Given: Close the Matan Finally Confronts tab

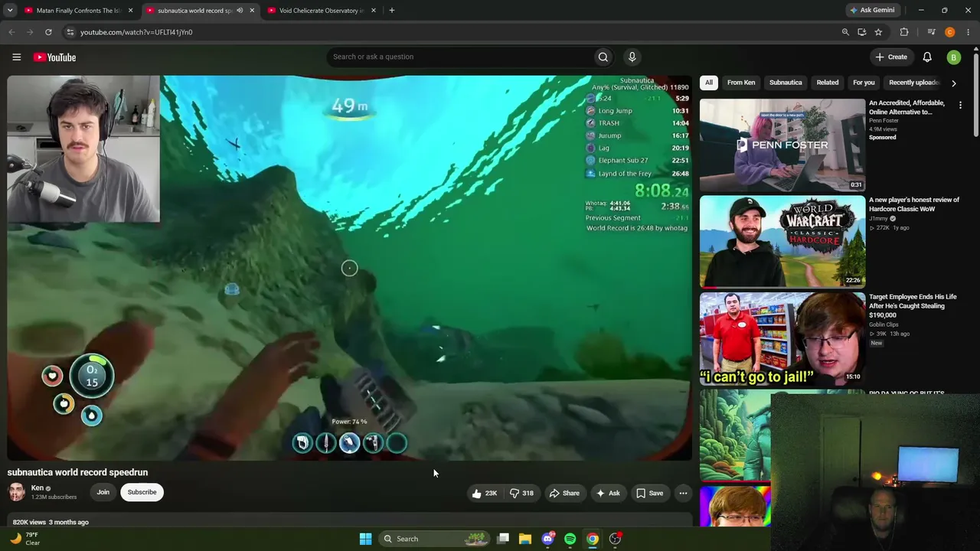Looking at the screenshot, I should click(131, 11).
